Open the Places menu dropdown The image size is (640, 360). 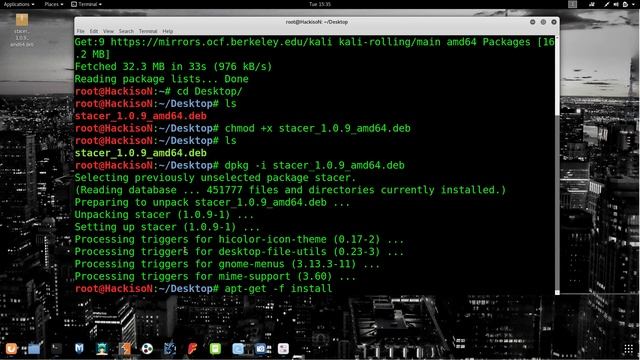pyautogui.click(x=53, y=4)
